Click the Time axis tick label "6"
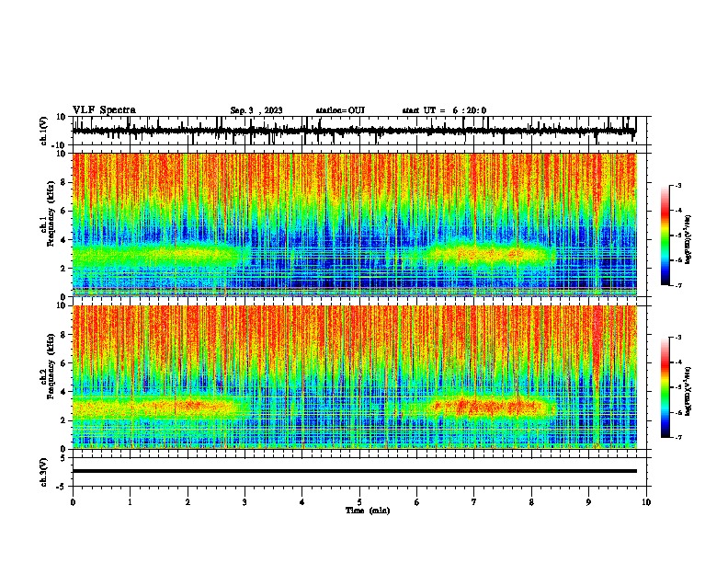Image resolution: width=728 pixels, height=563 pixels. (417, 502)
